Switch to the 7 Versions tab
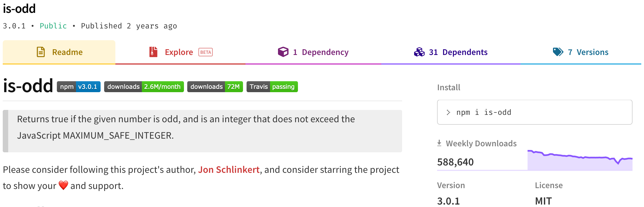Image resolution: width=644 pixels, height=207 pixels. click(581, 52)
